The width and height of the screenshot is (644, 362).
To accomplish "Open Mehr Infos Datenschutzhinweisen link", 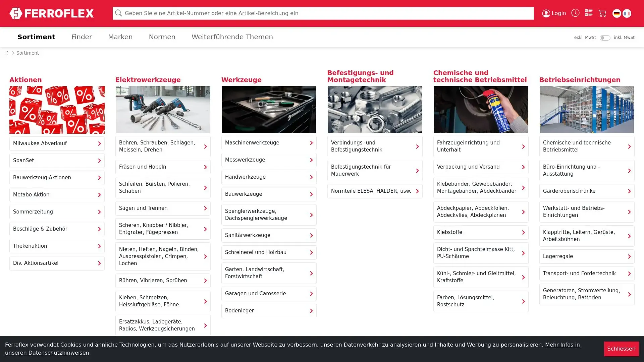I will click(562, 345).
